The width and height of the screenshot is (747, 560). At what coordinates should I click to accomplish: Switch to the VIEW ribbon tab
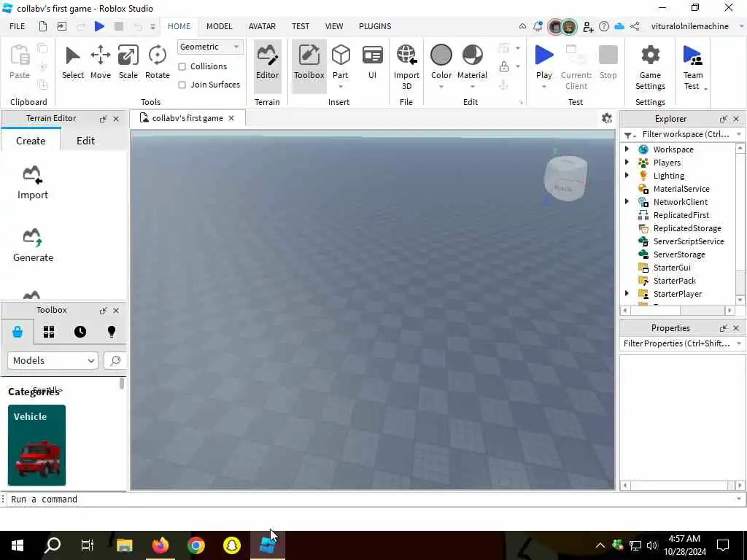pyautogui.click(x=334, y=27)
